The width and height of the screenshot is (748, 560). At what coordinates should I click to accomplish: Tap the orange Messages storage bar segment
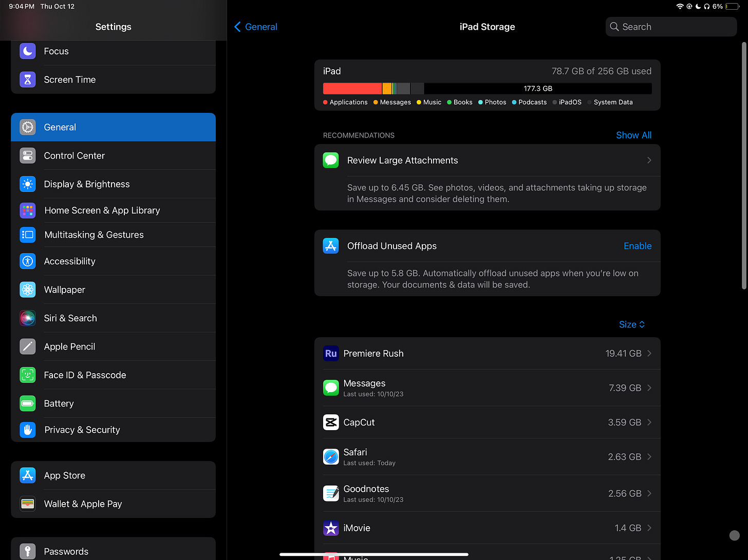tap(387, 88)
